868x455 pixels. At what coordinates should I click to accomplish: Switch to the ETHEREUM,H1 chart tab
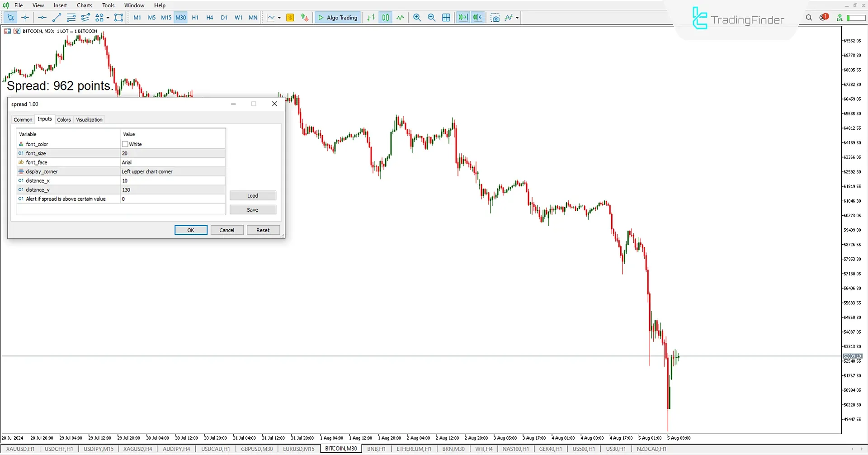(413, 449)
